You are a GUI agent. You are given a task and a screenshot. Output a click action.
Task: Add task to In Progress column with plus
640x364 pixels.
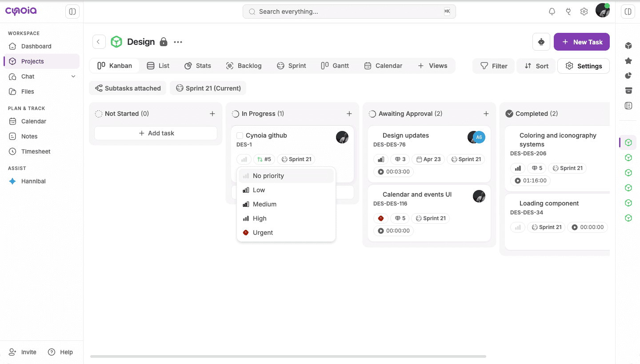[x=349, y=114]
